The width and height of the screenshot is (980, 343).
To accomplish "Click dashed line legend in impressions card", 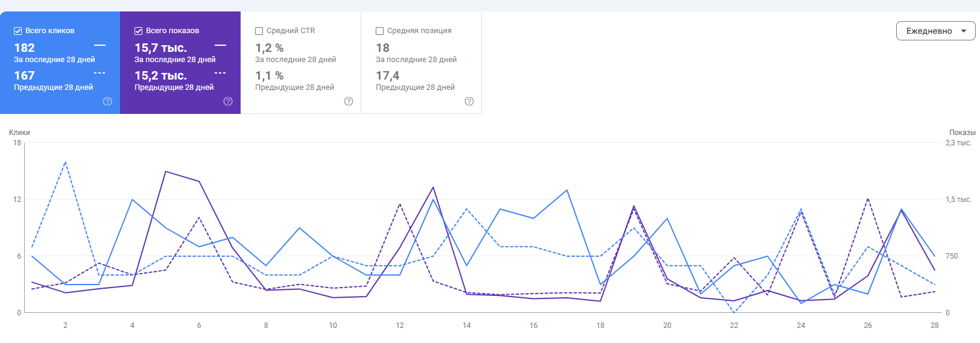I will (220, 73).
